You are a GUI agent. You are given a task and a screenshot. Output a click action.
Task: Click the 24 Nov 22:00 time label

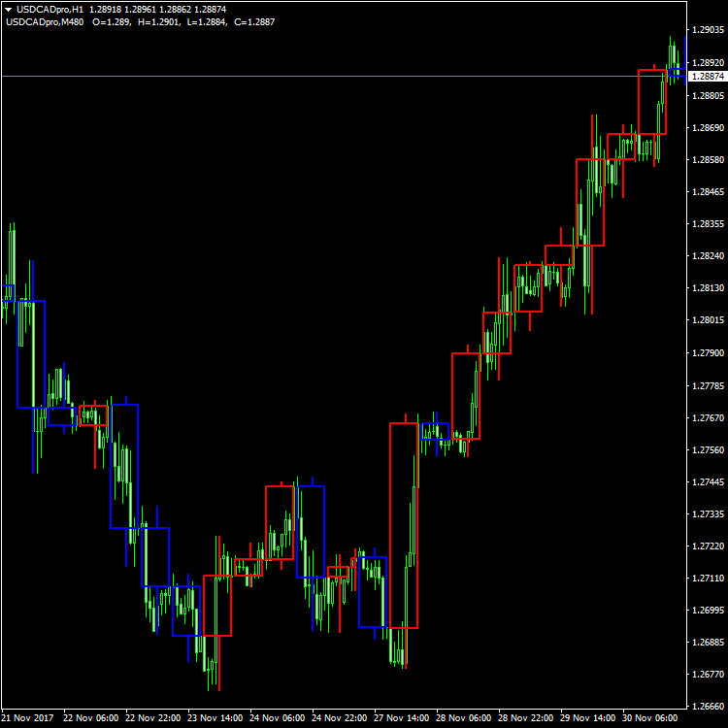coord(340,717)
